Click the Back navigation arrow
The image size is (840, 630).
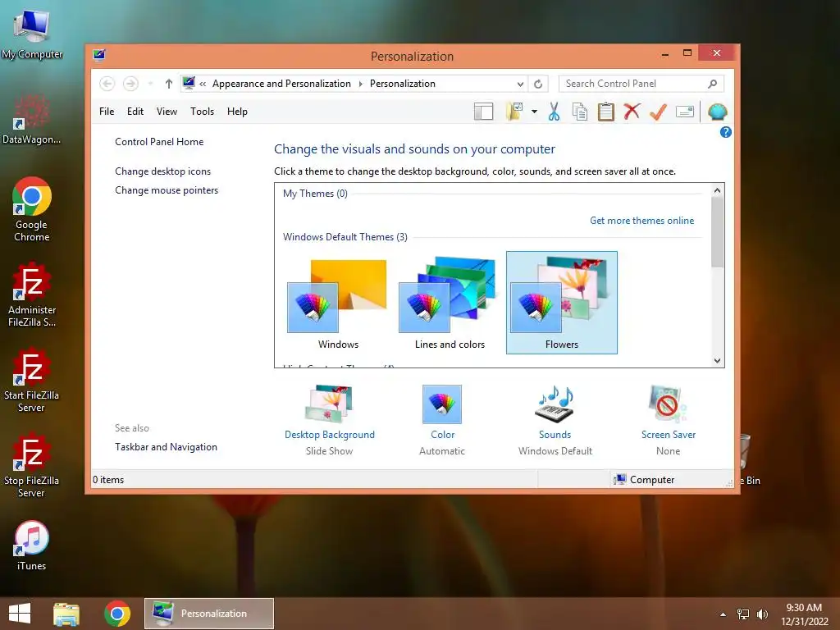[107, 84]
